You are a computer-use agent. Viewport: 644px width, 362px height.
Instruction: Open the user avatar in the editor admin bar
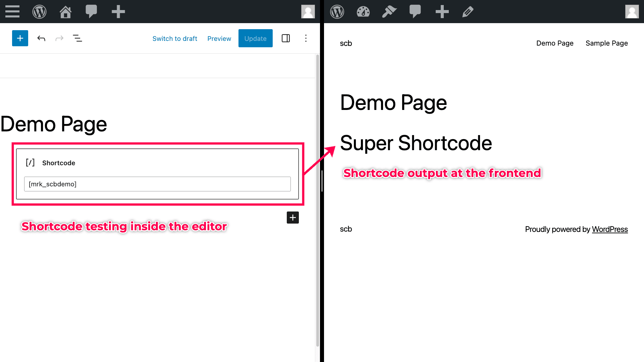click(308, 12)
